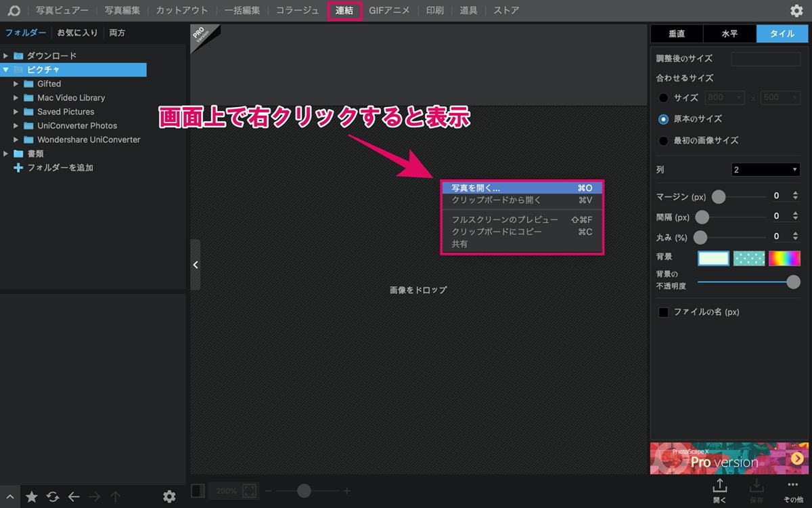This screenshot has width=812, height=508.
Task: Select the 原本のサイズ radio button
Action: click(x=664, y=119)
